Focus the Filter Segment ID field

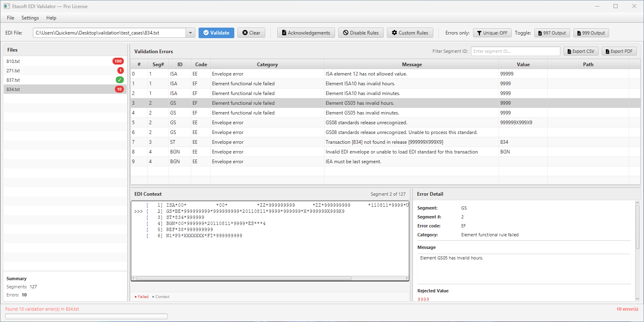pos(515,51)
